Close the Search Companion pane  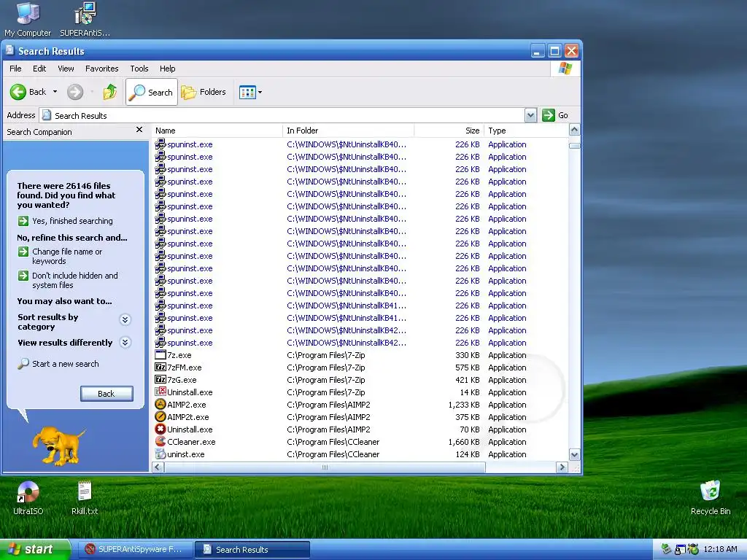(x=139, y=130)
